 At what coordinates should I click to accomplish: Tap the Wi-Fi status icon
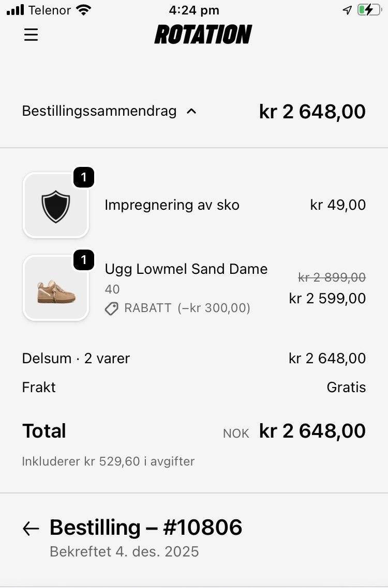coord(83,10)
